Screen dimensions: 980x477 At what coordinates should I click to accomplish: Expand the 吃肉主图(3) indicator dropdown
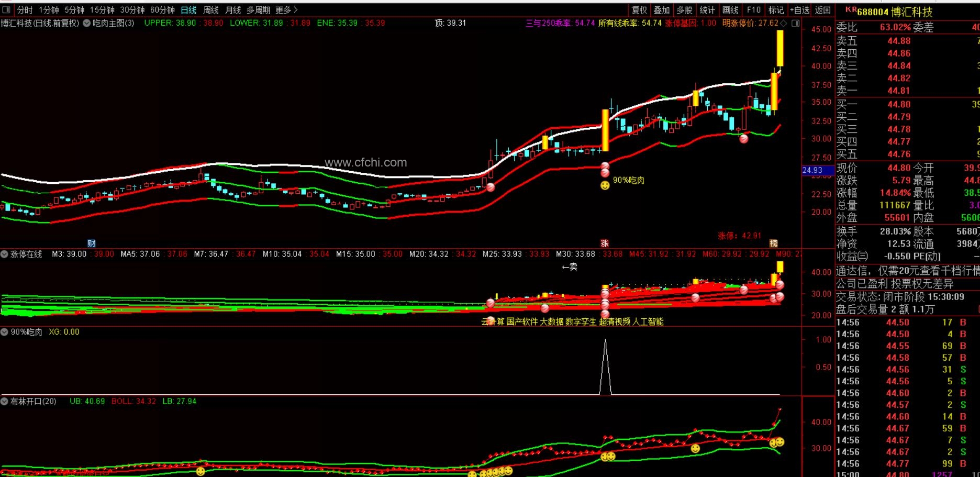tap(87, 23)
